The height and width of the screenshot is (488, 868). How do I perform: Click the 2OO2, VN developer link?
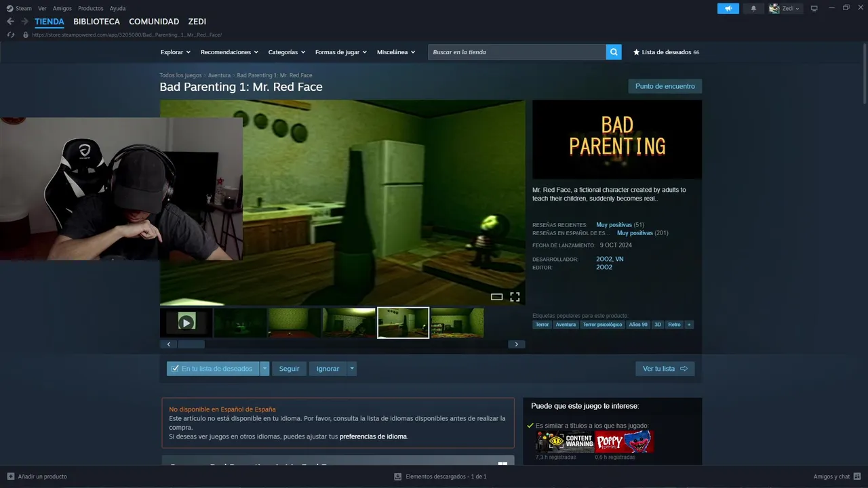coord(610,259)
